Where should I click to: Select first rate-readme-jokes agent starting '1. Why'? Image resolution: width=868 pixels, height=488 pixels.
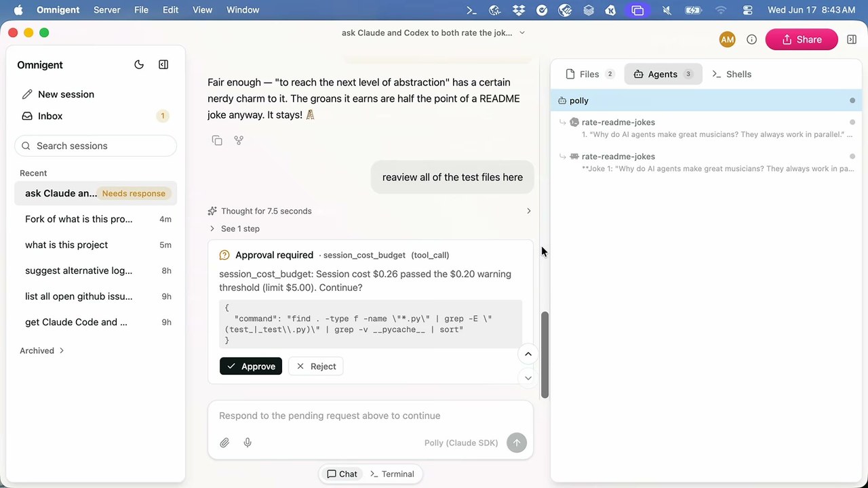click(x=706, y=128)
